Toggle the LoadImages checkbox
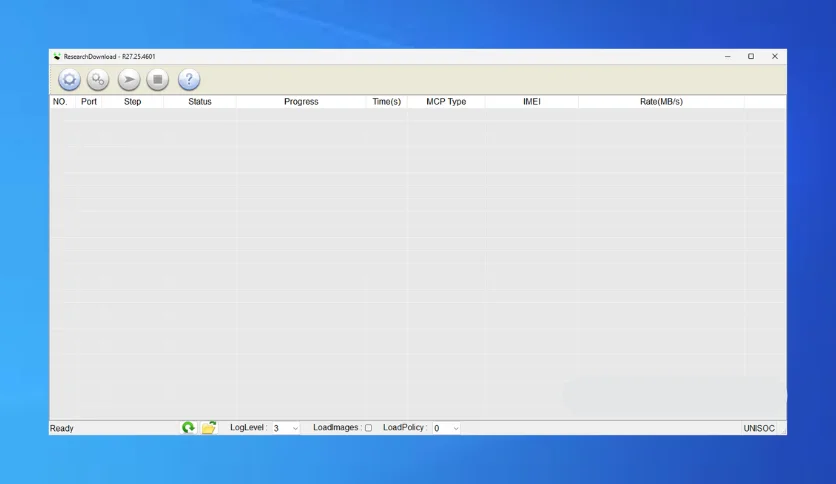This screenshot has width=836, height=484. point(368,428)
